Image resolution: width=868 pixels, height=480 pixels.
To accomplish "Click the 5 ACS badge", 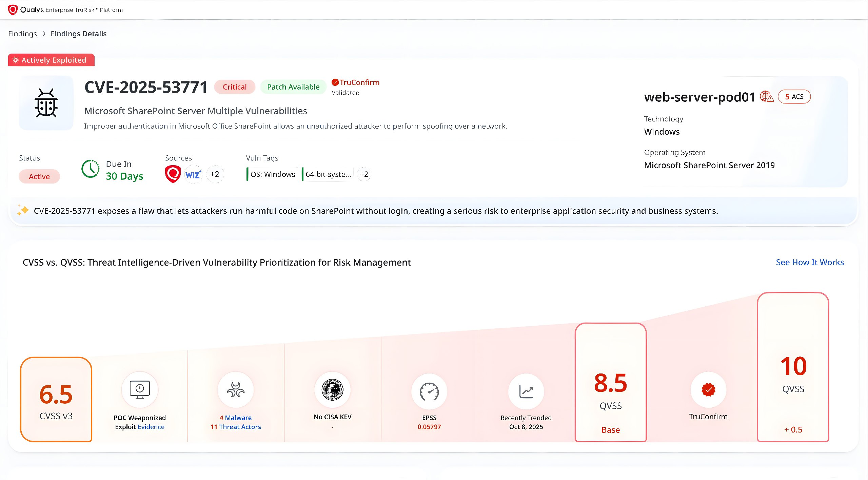I will (794, 97).
